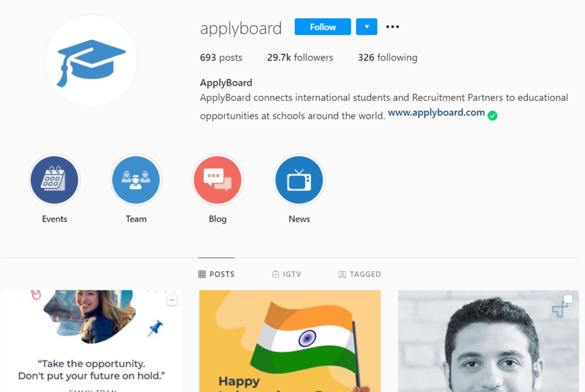585x392 pixels.
Task: View the 326 following list
Action: (388, 58)
